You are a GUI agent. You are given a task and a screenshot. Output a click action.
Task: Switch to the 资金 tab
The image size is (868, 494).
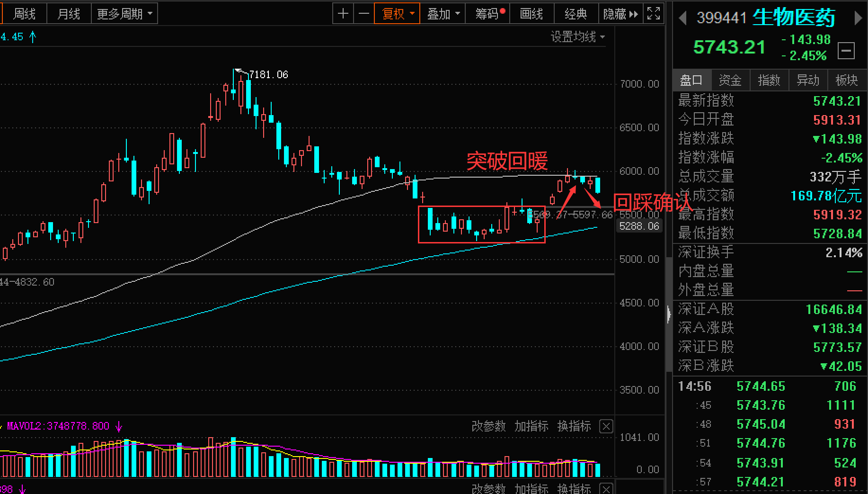(730, 80)
